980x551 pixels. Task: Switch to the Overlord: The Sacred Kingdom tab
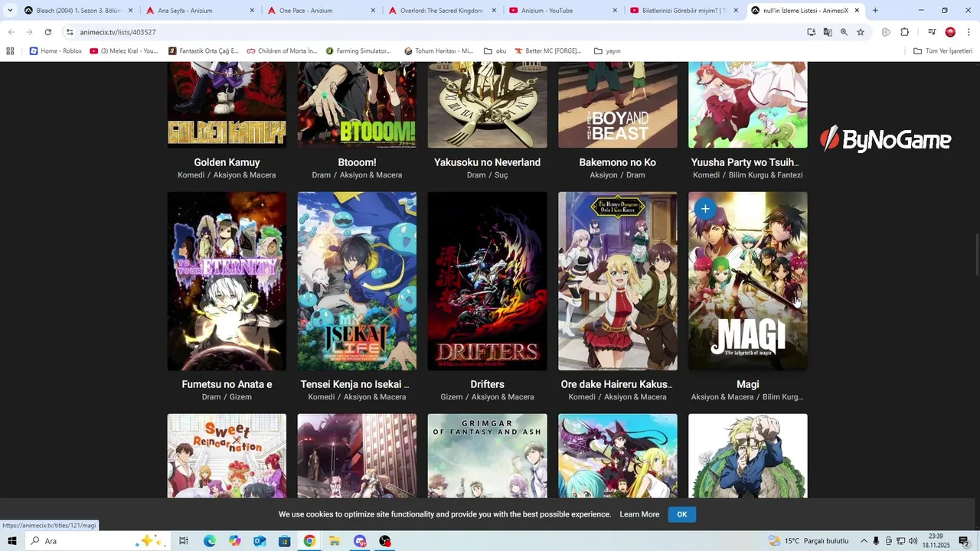(443, 11)
